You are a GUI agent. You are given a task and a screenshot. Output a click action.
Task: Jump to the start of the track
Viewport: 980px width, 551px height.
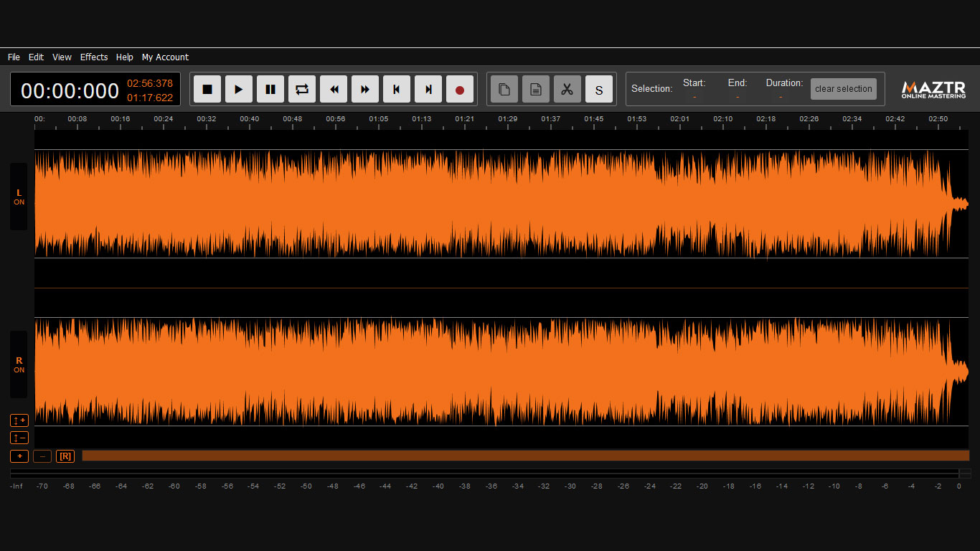tap(397, 90)
